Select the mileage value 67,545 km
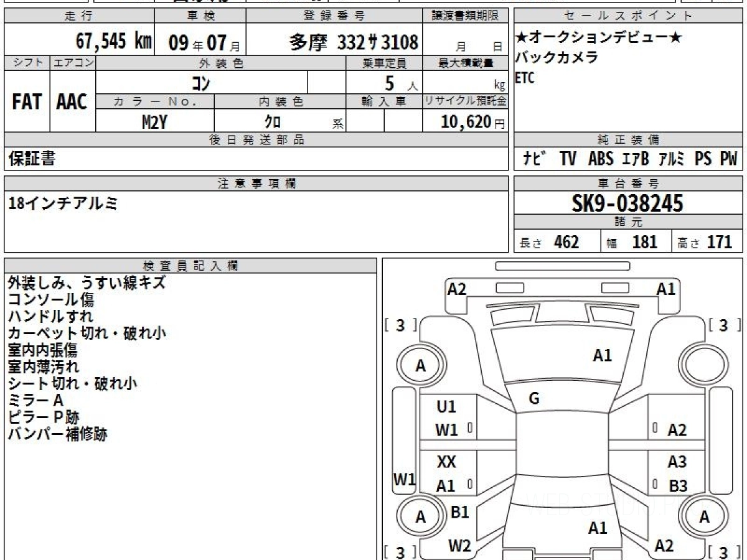 tap(114, 42)
